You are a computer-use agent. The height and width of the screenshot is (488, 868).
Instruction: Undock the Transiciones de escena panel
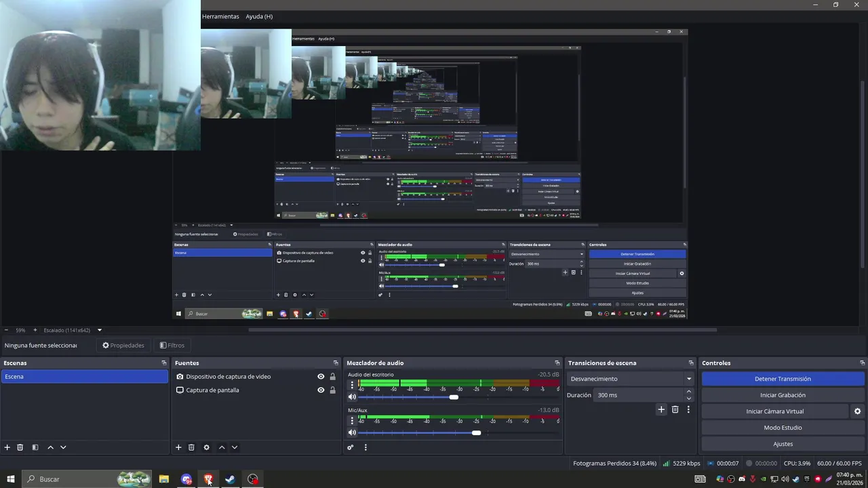(x=691, y=363)
